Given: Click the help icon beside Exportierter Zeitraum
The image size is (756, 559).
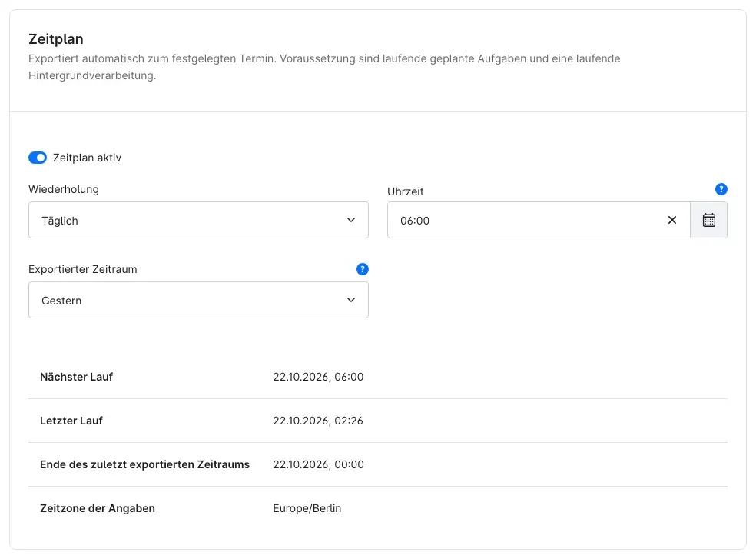Looking at the screenshot, I should coord(363,269).
